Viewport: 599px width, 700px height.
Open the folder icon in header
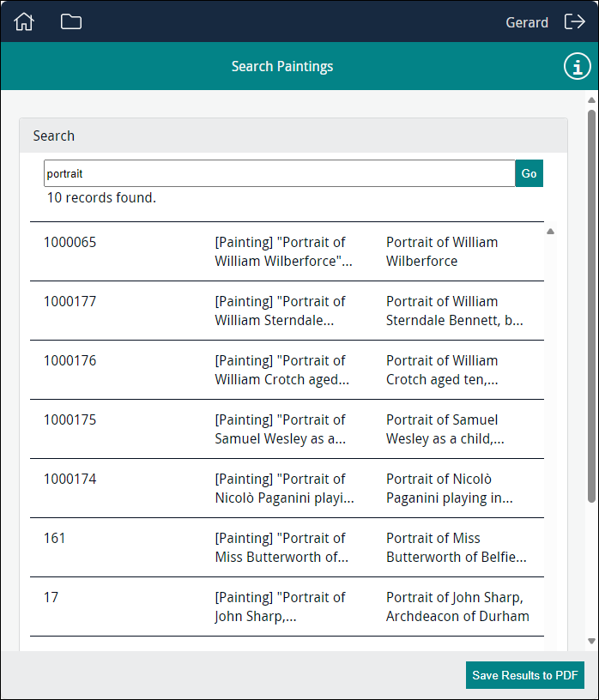[71, 22]
